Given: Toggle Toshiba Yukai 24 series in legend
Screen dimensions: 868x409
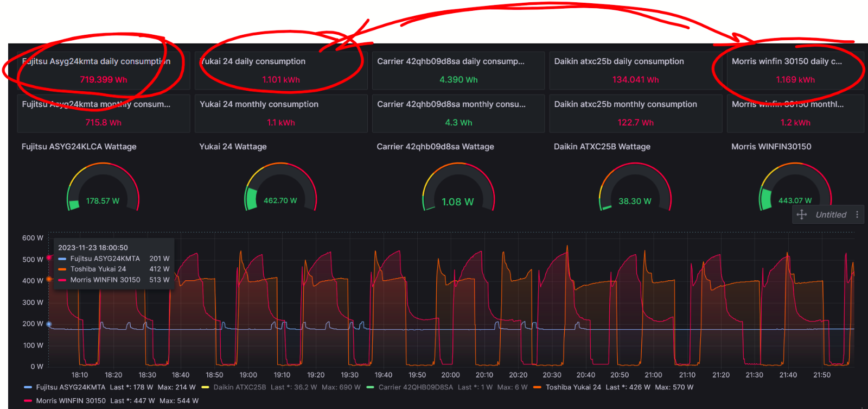Looking at the screenshot, I should point(573,387).
